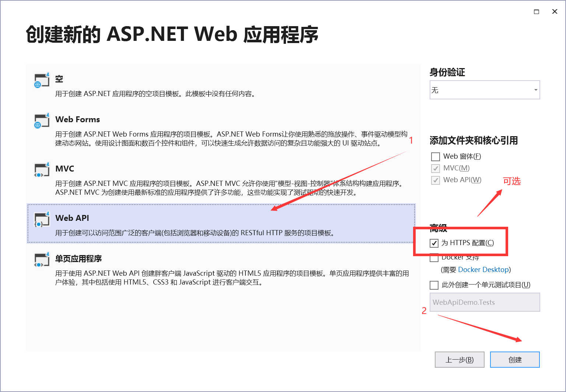The width and height of the screenshot is (566, 392).
Task: Select the Web API template title
Action: (72, 218)
